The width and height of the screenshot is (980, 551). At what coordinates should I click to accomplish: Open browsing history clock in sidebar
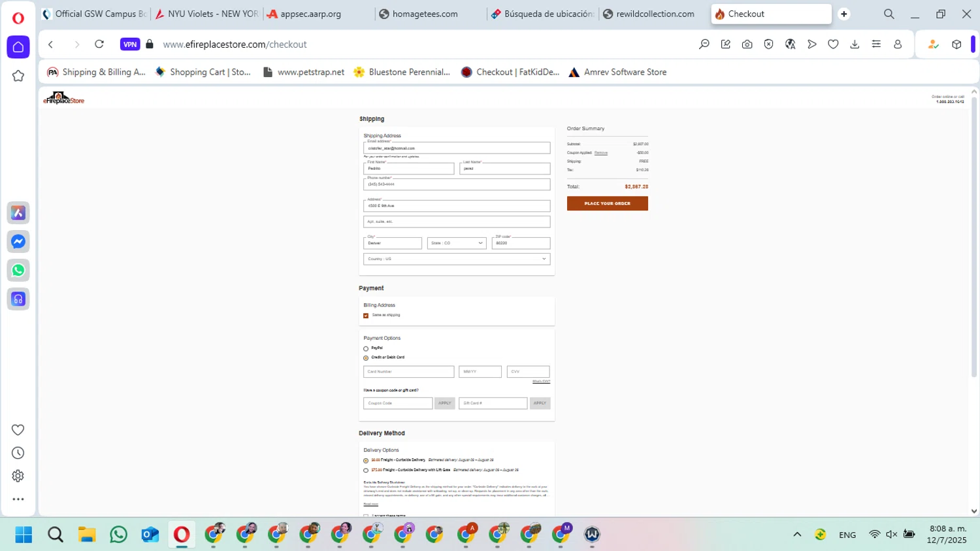click(18, 453)
